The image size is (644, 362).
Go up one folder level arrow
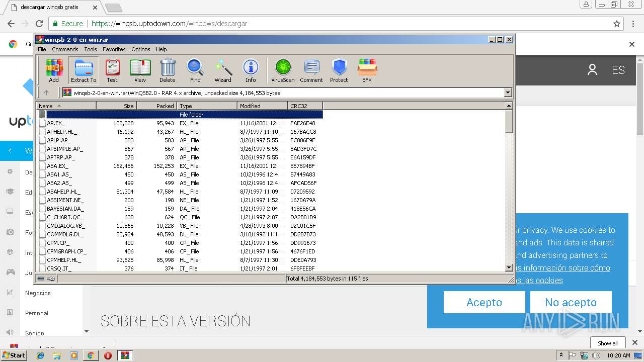click(x=46, y=93)
